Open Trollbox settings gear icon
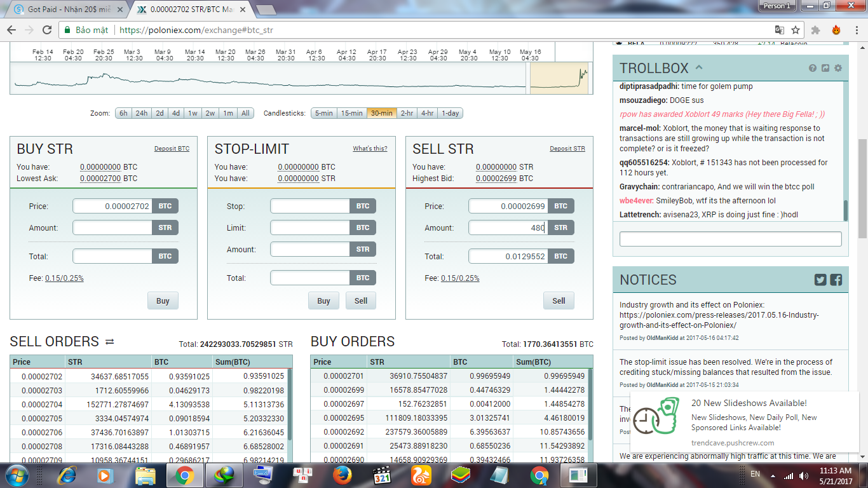The image size is (868, 488). point(838,68)
